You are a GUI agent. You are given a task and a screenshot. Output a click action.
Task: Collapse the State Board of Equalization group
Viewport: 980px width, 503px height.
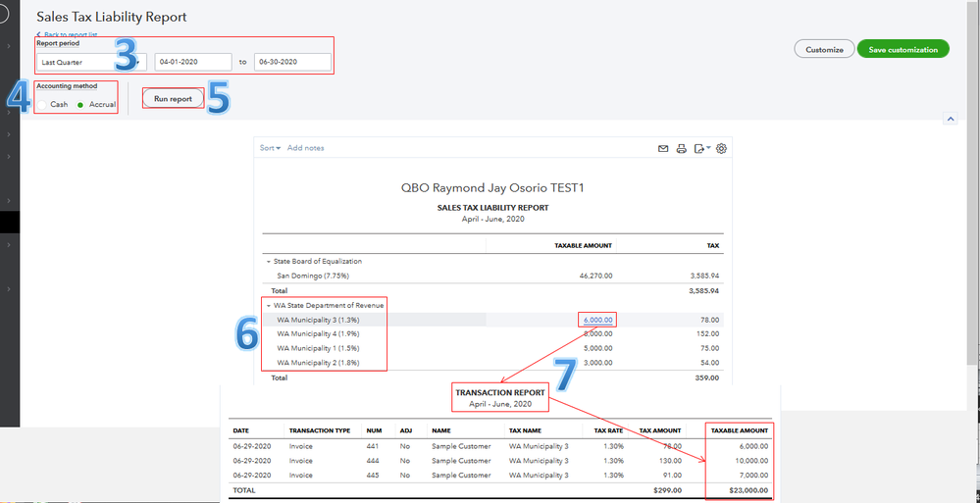[268, 262]
